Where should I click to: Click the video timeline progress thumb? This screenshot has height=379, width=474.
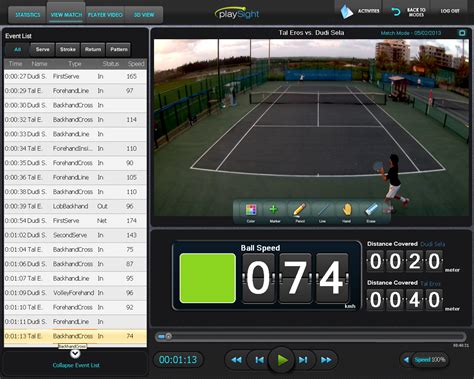click(169, 337)
